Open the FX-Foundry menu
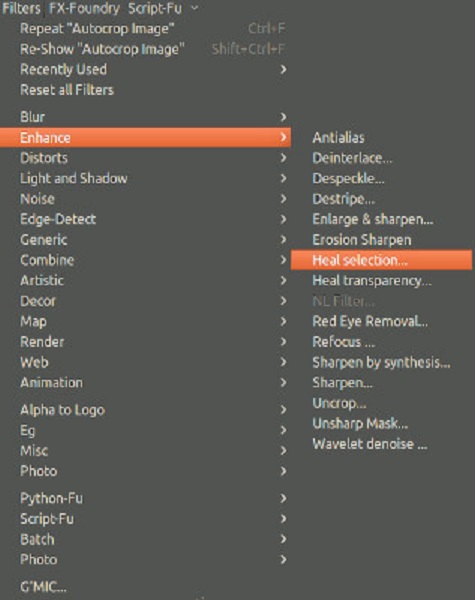Screen dimensions: 475x600 pyautogui.click(x=84, y=8)
